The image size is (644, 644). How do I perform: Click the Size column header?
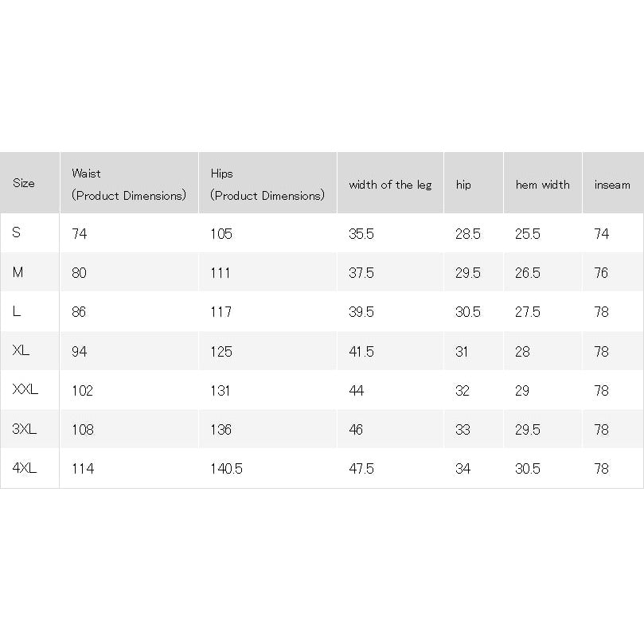[x=24, y=183]
